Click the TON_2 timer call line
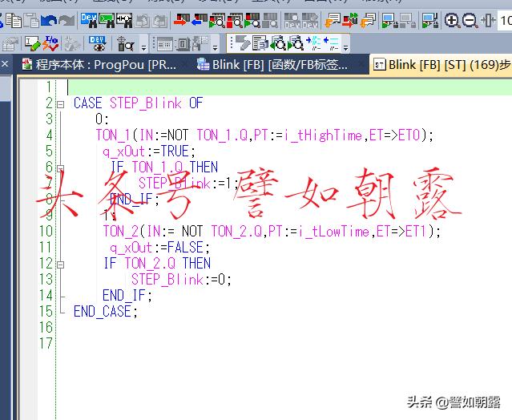The width and height of the screenshot is (512, 420). 272,232
